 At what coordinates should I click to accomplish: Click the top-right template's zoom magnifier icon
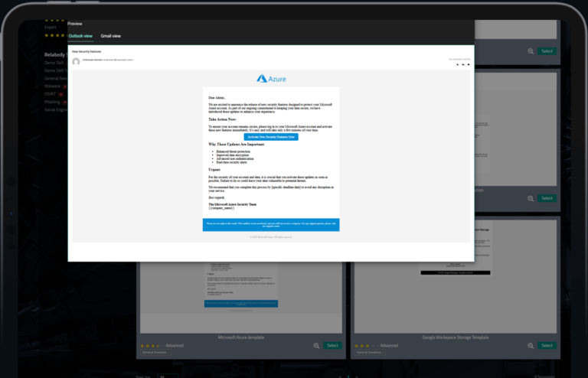coord(531,51)
